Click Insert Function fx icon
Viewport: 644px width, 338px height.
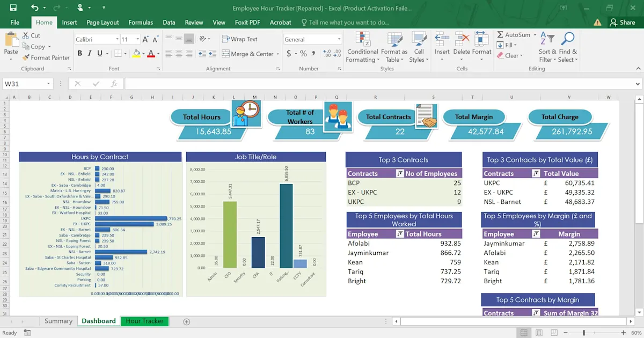coord(114,84)
